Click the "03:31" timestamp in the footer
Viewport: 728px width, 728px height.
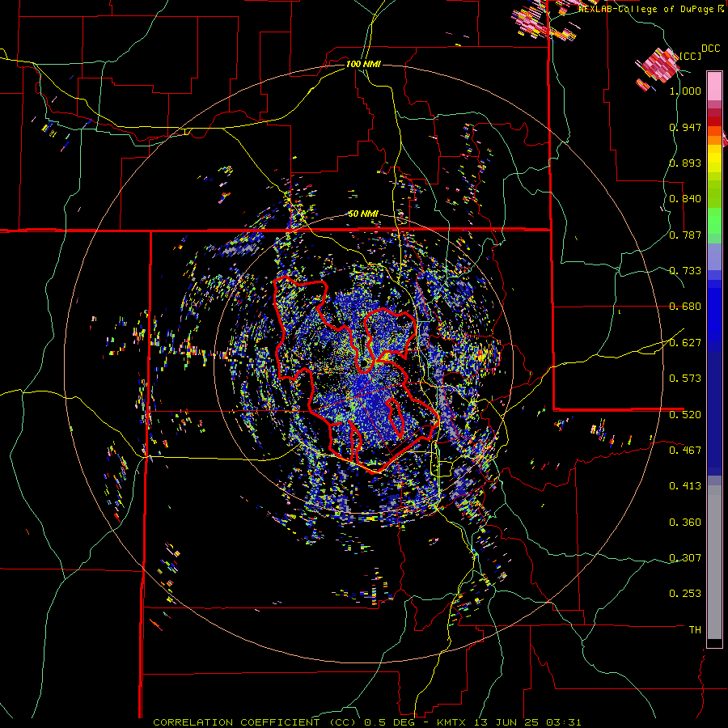[x=565, y=722]
